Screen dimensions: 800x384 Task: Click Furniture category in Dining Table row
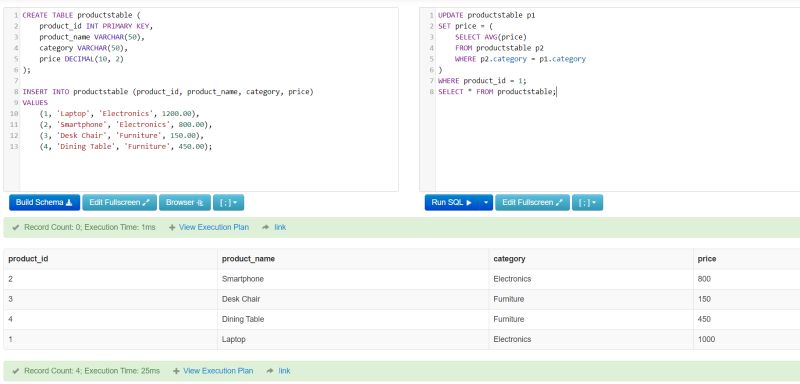tap(509, 319)
